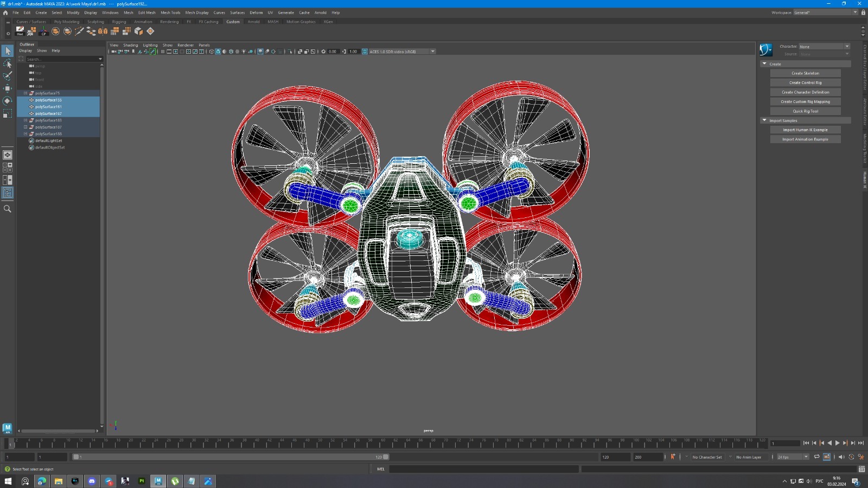Select the Lasso tool in the toolbox
The width and height of the screenshot is (868, 488).
coord(8,63)
